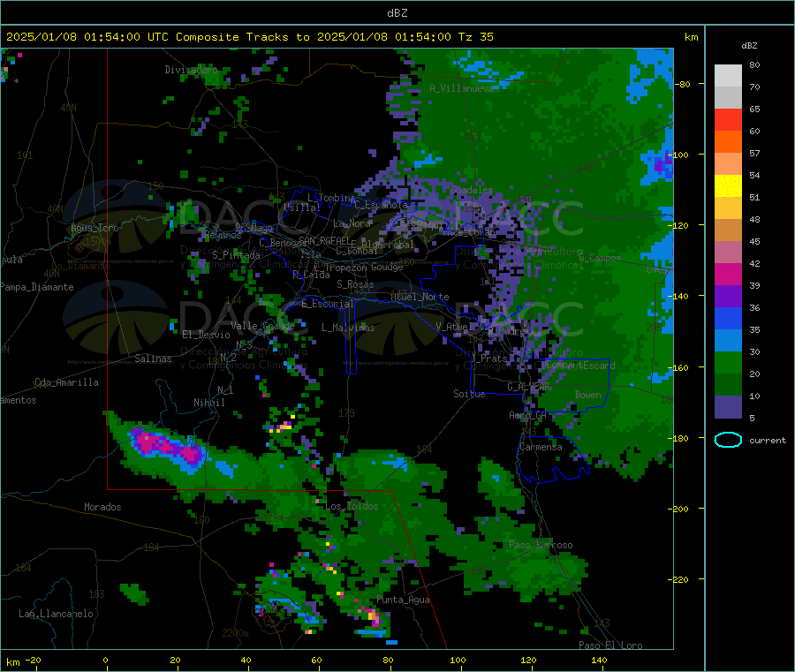795x672 pixels.
Task: Click the yellow storm cell near Punta_Agua
Action: 375,616
